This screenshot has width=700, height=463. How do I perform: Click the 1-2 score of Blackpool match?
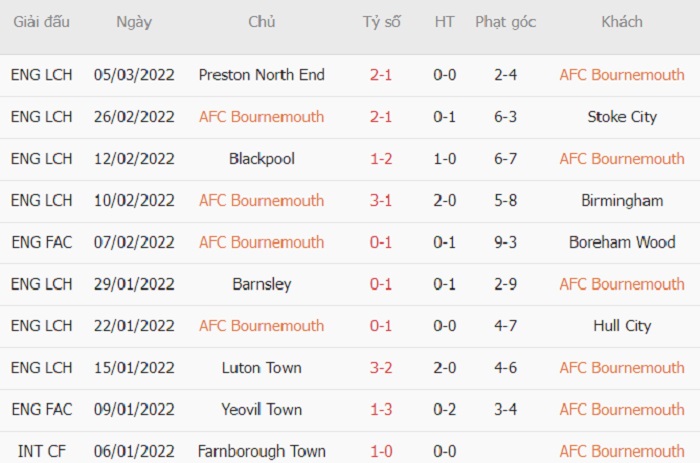pos(381,159)
